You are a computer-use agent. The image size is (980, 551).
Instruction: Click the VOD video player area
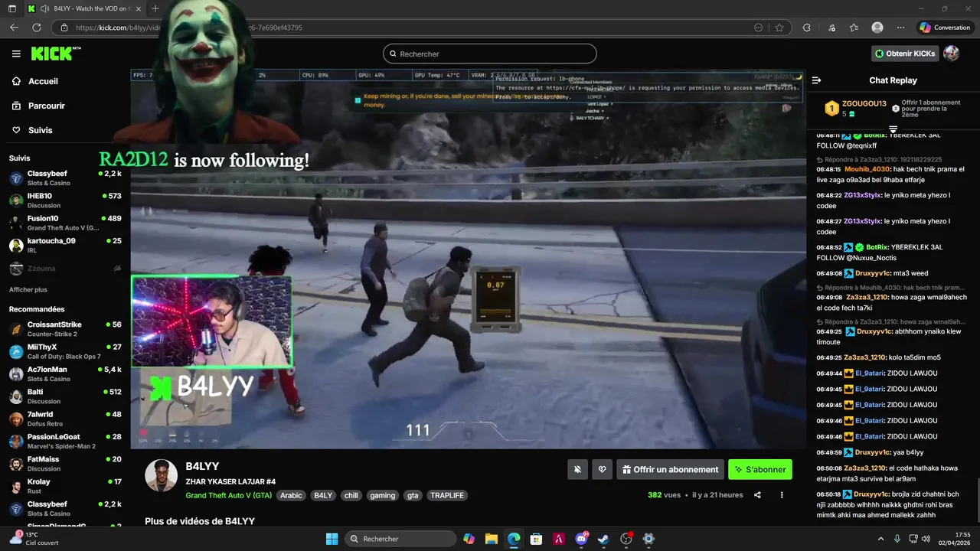(x=468, y=259)
